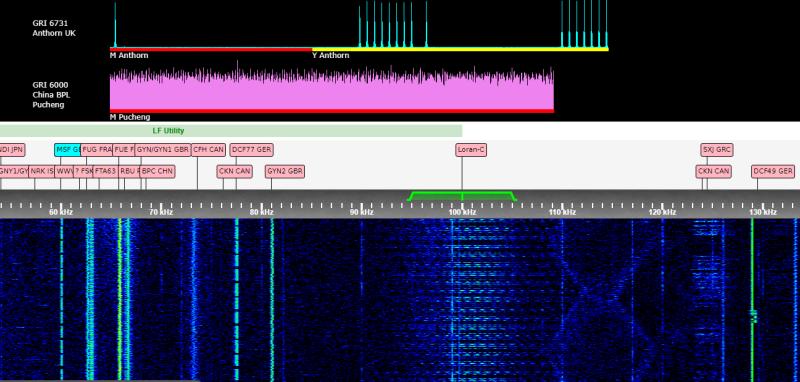Image resolution: width=800 pixels, height=382 pixels.
Task: Click the bright green 129 kHz waterfall carrier
Action: [x=752, y=300]
